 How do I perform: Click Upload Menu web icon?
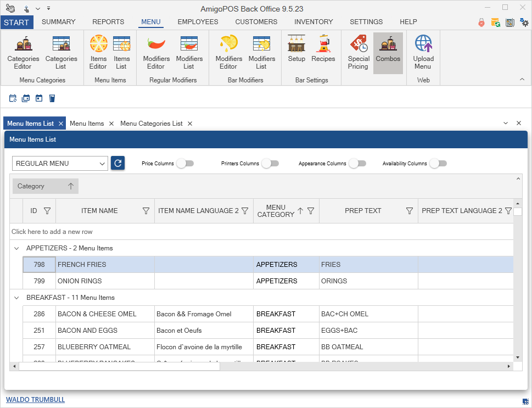pos(423,53)
